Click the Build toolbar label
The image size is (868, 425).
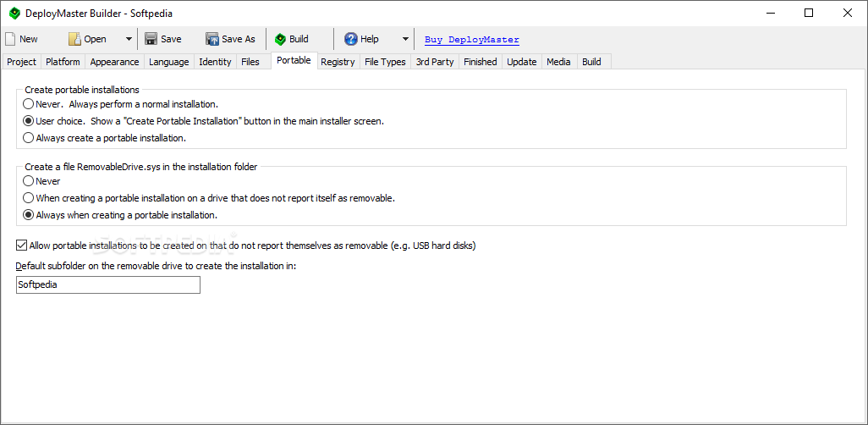coord(299,39)
